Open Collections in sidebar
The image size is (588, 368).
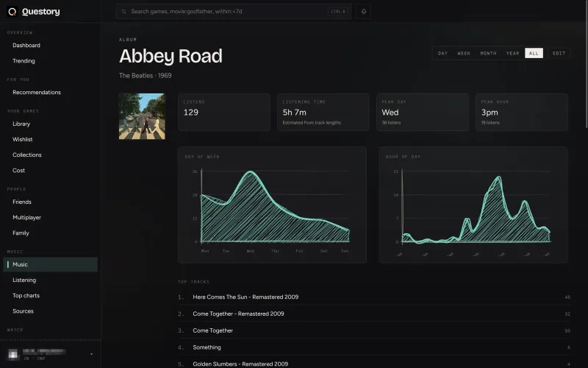click(x=27, y=155)
